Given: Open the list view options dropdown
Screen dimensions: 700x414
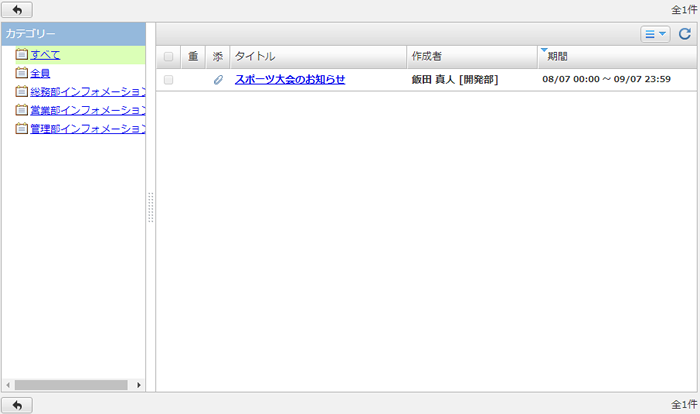Looking at the screenshot, I should pos(655,34).
